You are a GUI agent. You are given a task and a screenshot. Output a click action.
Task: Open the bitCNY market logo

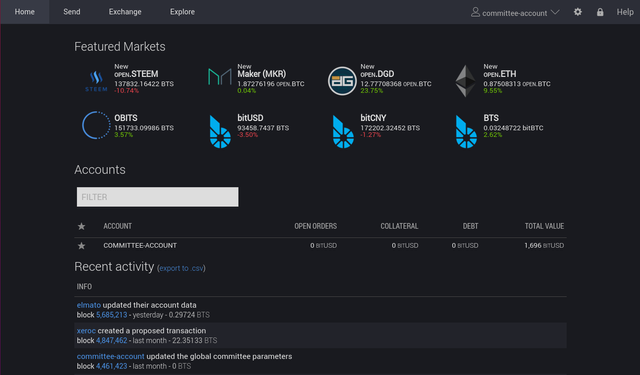pos(343,131)
